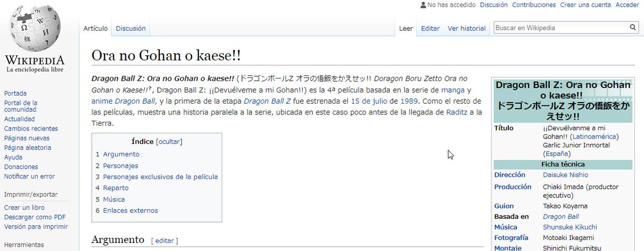Image resolution: width=644 pixels, height=251 pixels.
Task: Open Dragon Ball link under Basada en
Action: point(561,217)
